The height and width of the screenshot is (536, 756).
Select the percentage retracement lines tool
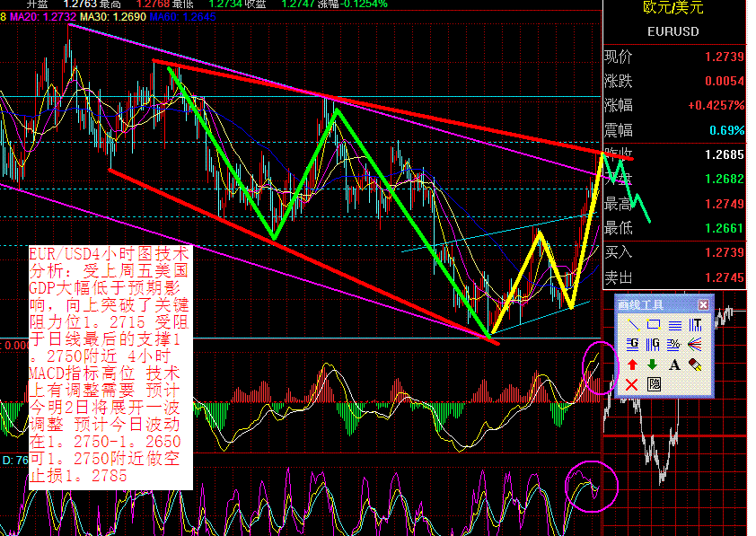point(674,345)
